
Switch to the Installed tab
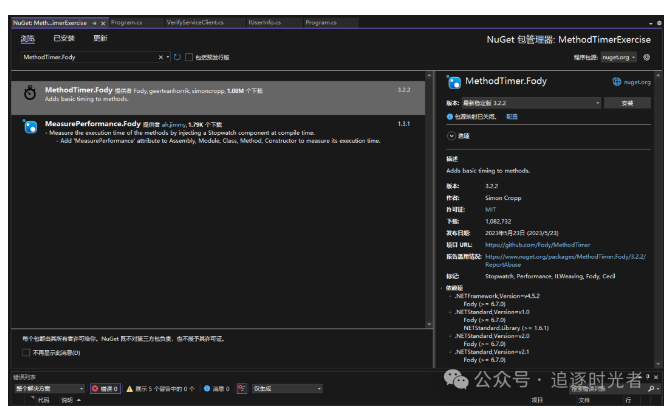click(x=64, y=38)
